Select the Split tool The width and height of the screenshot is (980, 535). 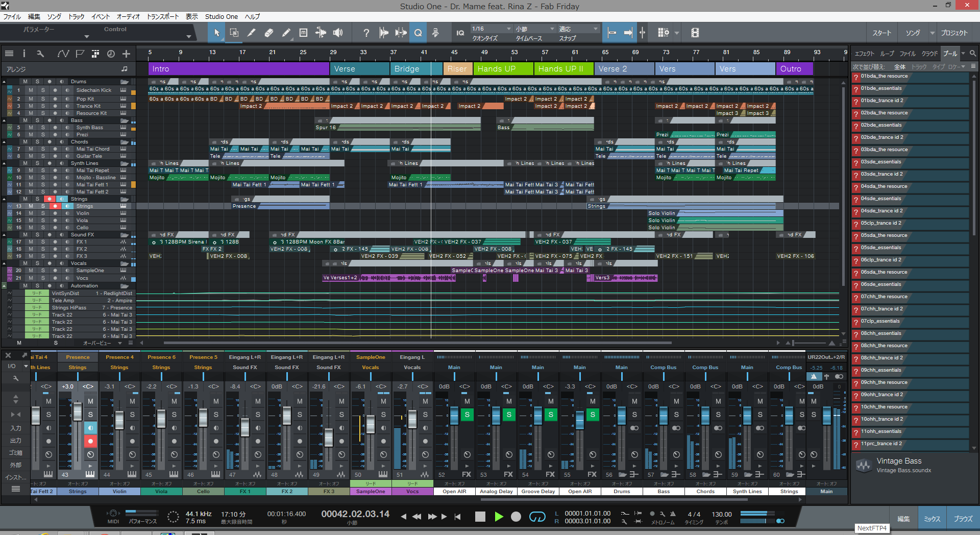point(251,33)
